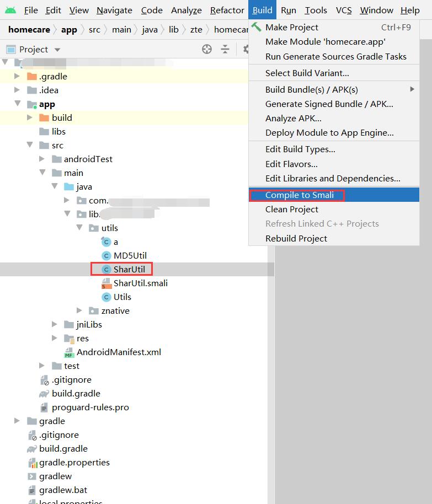Collapse the utils package node
This screenshot has width=432, height=504.
tap(80, 228)
